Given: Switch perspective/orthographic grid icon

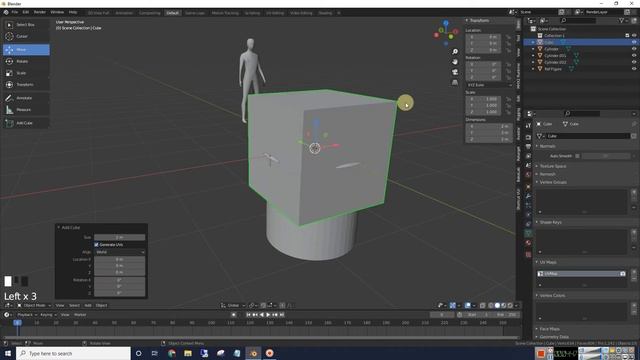Looking at the screenshot, I should [x=455, y=82].
